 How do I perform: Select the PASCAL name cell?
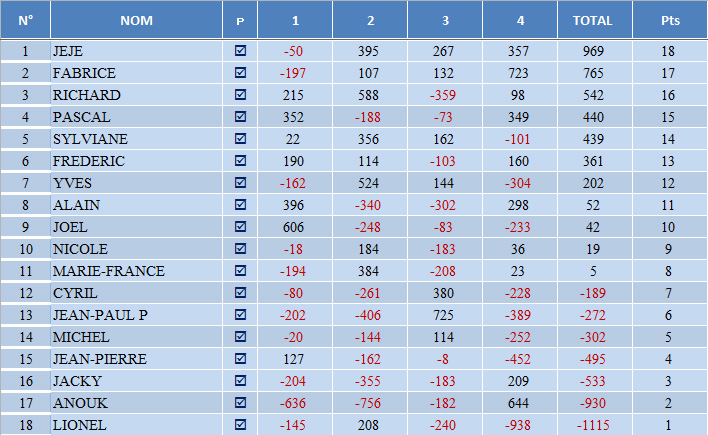[136, 117]
